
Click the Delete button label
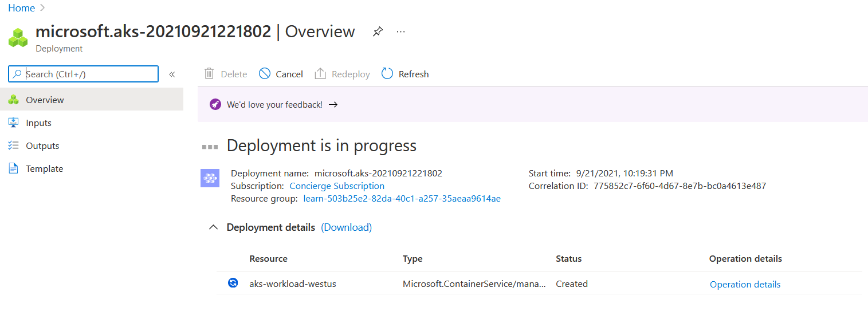234,74
